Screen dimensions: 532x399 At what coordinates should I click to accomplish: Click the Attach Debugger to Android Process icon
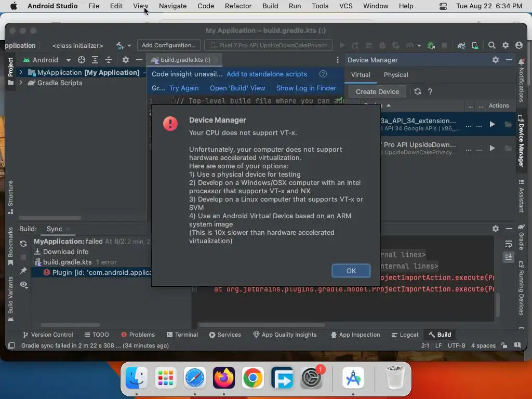tap(431, 46)
